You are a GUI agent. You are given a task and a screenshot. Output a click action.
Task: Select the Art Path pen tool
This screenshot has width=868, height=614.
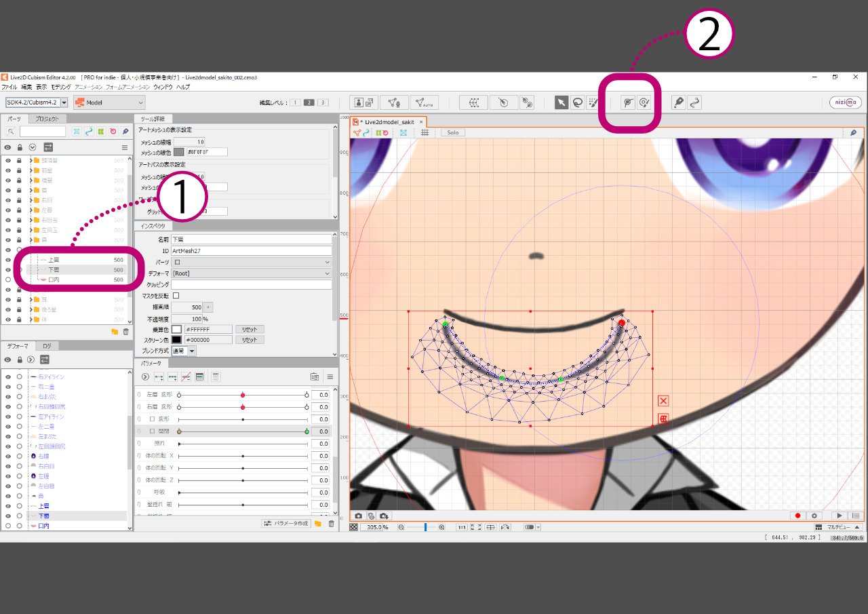[678, 102]
